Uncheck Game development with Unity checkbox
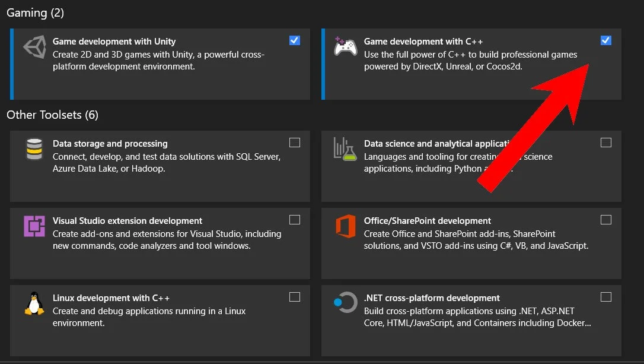The width and height of the screenshot is (644, 364). click(295, 40)
